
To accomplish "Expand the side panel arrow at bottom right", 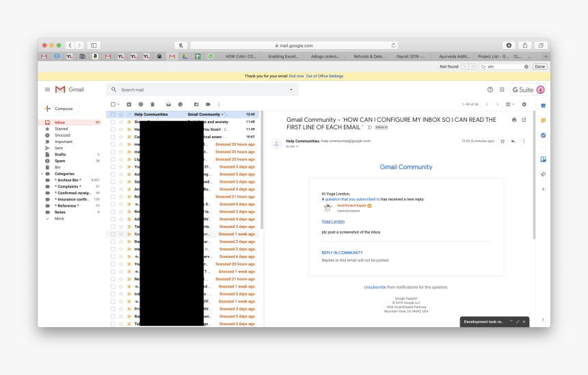I will (x=543, y=320).
